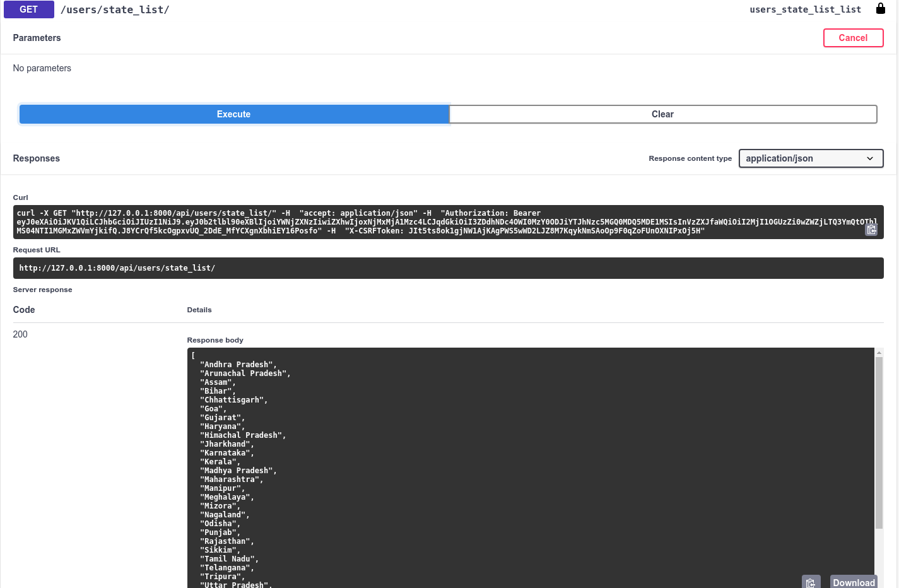
Task: Click the Code column header
Action: (x=24, y=310)
